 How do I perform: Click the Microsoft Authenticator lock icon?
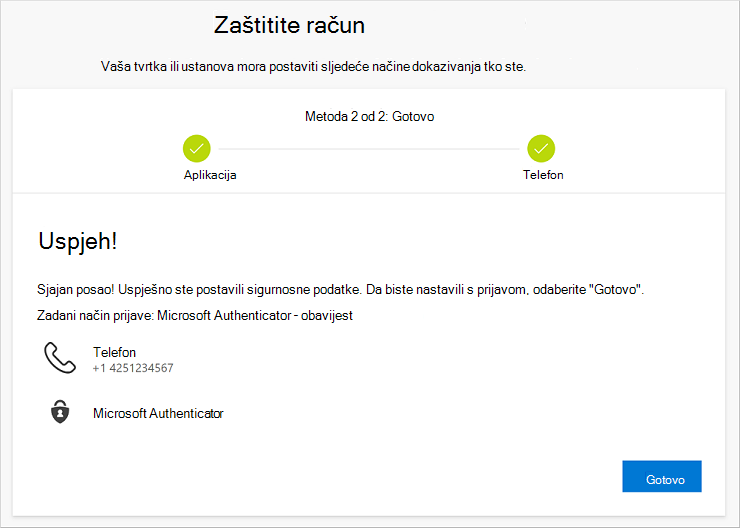click(60, 412)
